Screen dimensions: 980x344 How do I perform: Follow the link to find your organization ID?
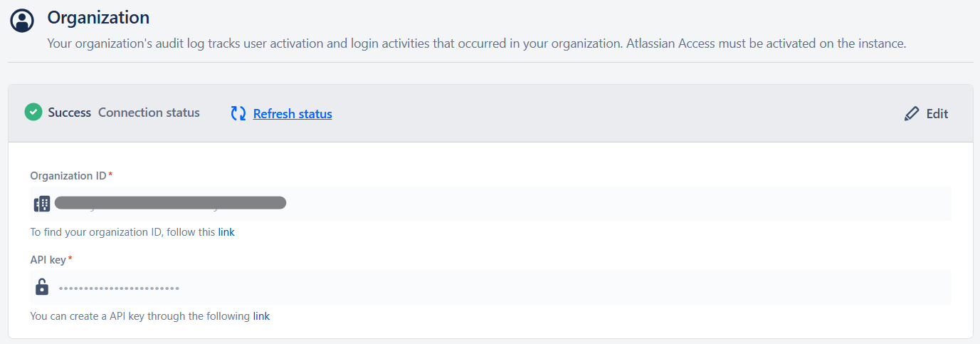tap(226, 232)
